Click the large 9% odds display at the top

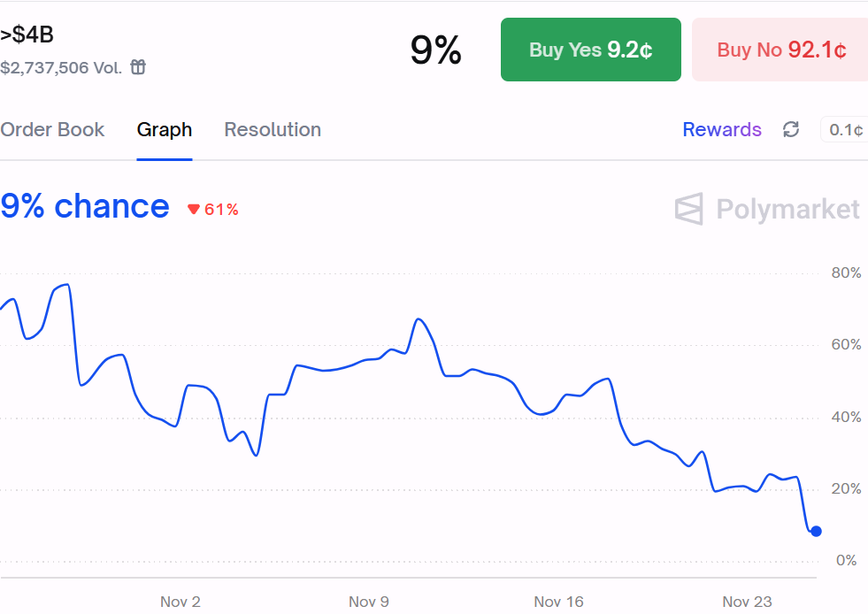click(436, 50)
